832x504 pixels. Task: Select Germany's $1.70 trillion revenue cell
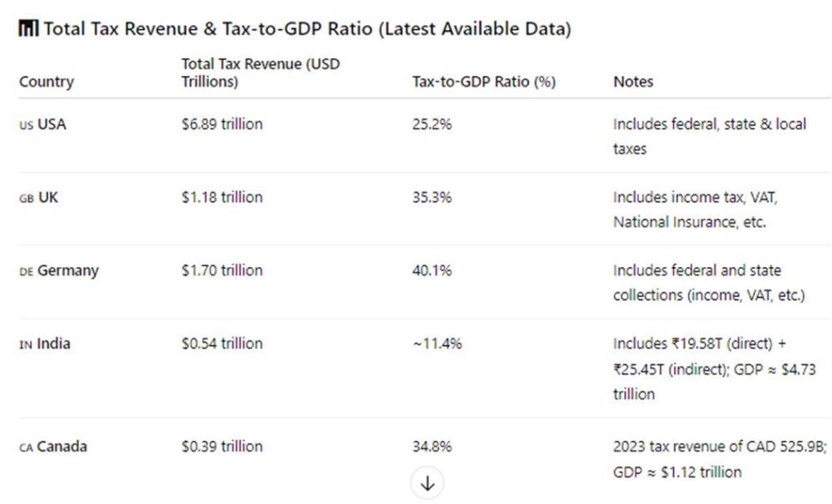click(x=222, y=271)
